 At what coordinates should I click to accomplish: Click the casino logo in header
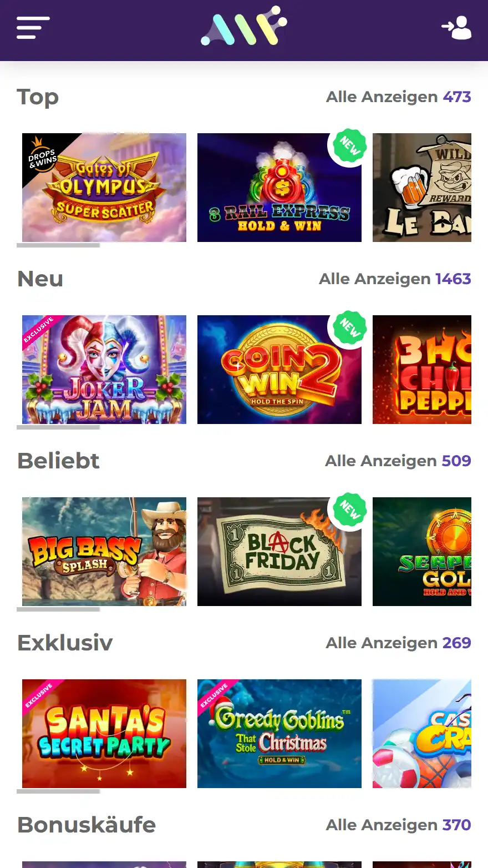[x=244, y=27]
